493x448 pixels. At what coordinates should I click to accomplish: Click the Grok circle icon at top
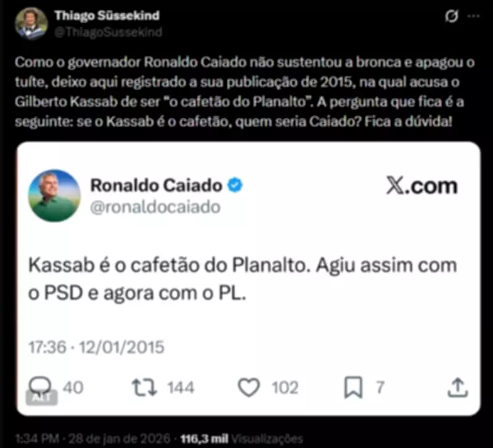click(452, 16)
